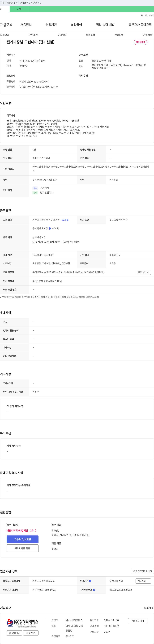Screen dimensions: 154x644
Task: Click 750명 employee count
Action: [107, 632]
